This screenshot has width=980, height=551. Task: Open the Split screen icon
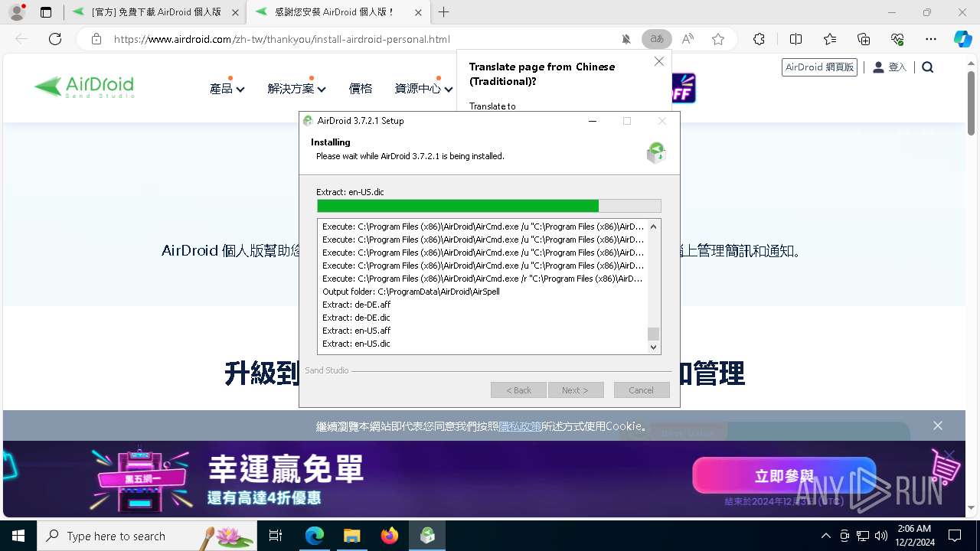click(x=795, y=39)
